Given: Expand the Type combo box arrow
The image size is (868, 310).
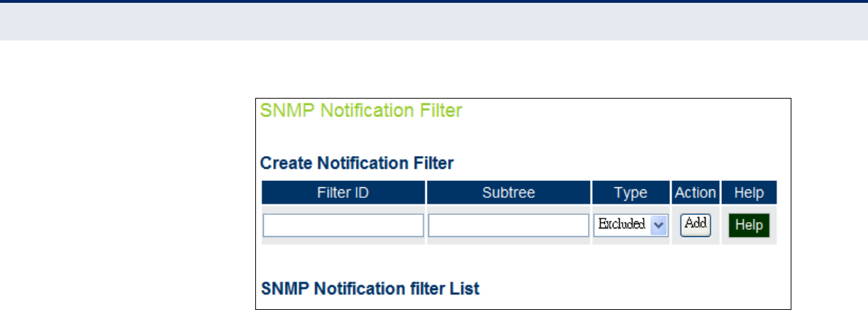Looking at the screenshot, I should 659,225.
